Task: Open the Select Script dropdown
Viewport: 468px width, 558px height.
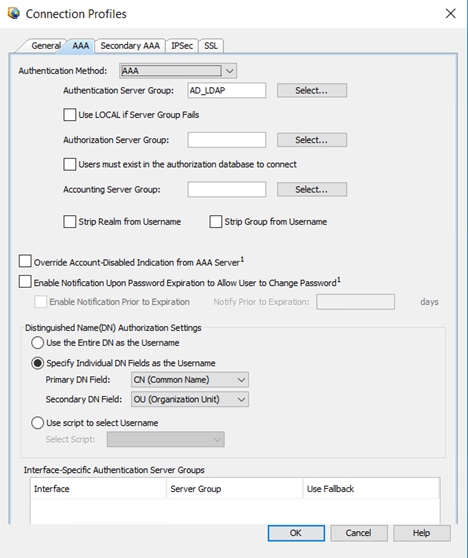Action: [x=165, y=439]
